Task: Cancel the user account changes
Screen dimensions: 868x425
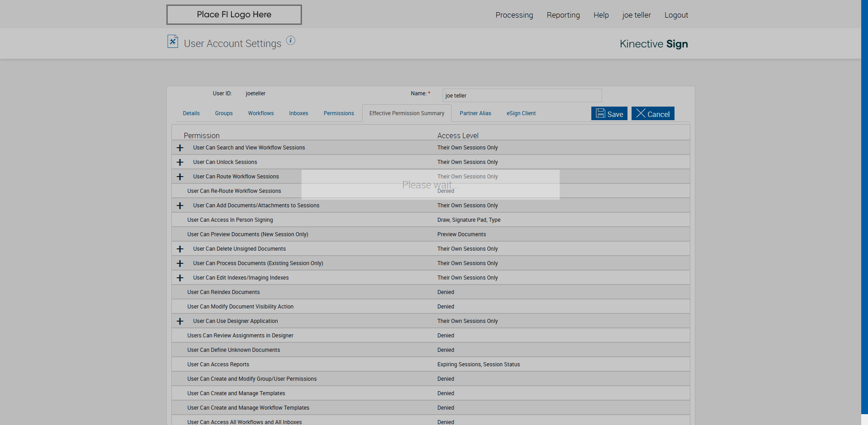Action: pos(653,114)
